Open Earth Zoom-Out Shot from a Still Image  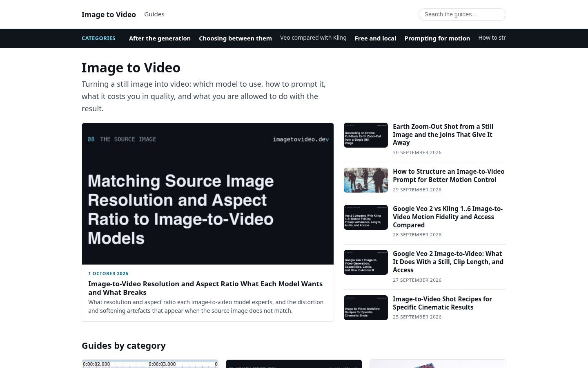coord(443,135)
